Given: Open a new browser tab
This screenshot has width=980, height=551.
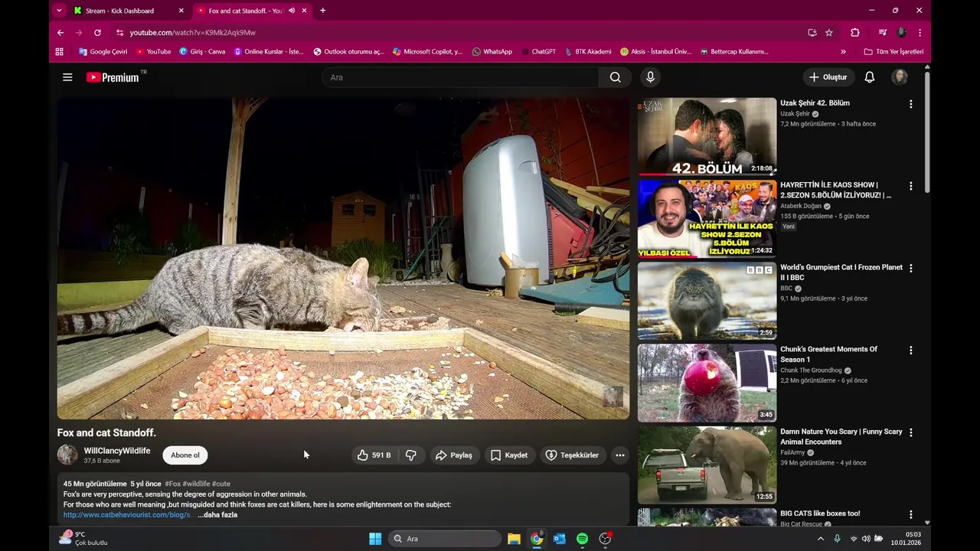Looking at the screenshot, I should coord(322,11).
